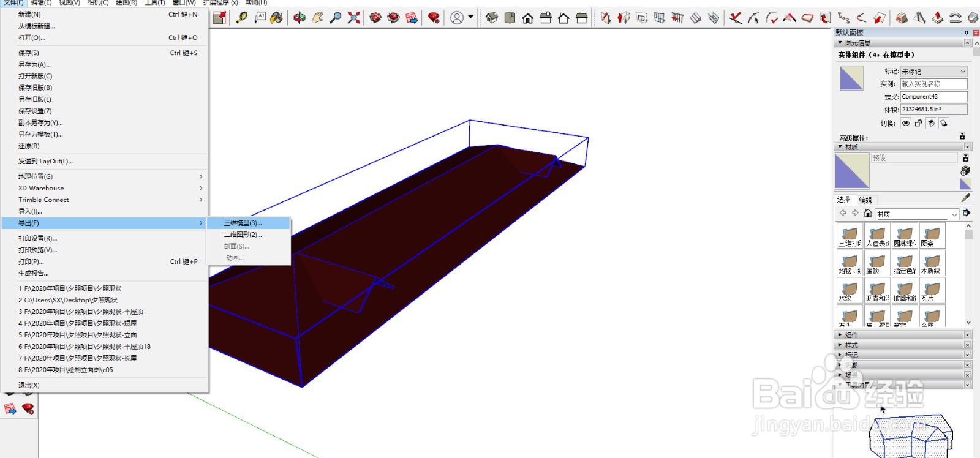Click the default material color swatch

(x=852, y=171)
